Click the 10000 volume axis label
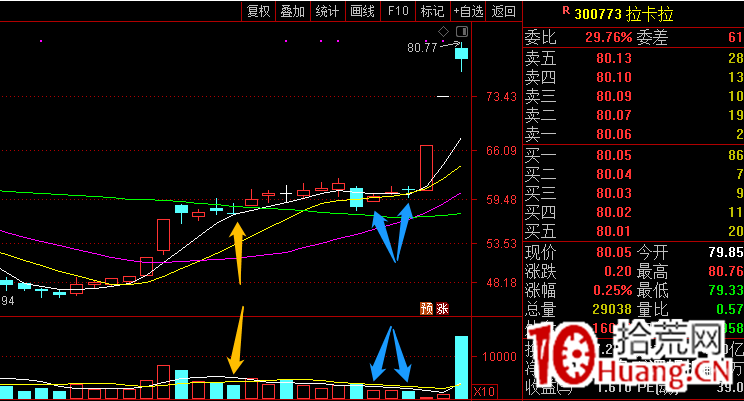 499,357
